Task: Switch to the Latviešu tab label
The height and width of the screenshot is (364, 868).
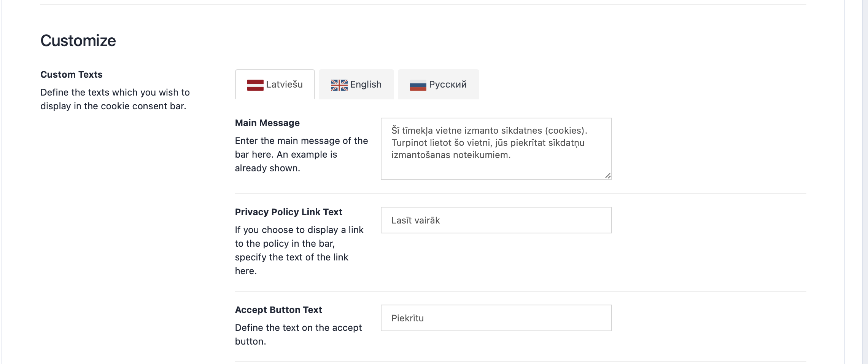Action: (284, 85)
